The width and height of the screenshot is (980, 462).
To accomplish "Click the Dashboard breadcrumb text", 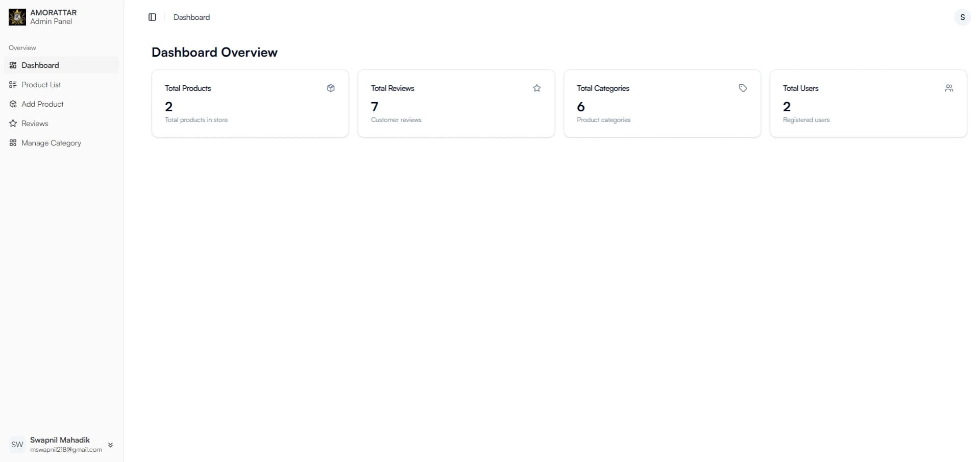I will [192, 17].
